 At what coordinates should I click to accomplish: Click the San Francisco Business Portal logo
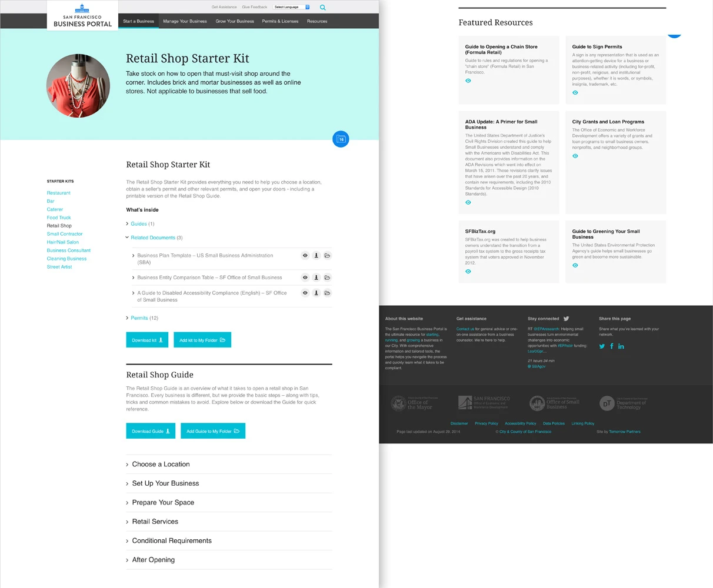pos(82,16)
